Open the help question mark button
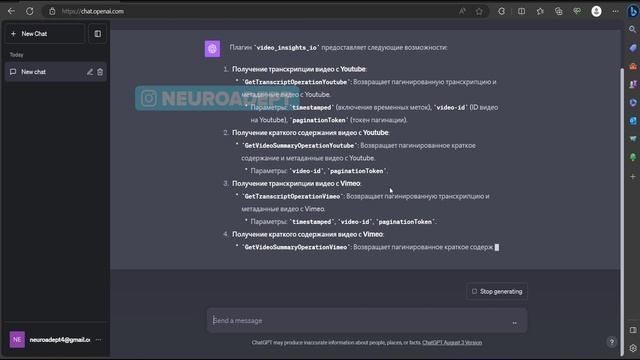 (611, 342)
